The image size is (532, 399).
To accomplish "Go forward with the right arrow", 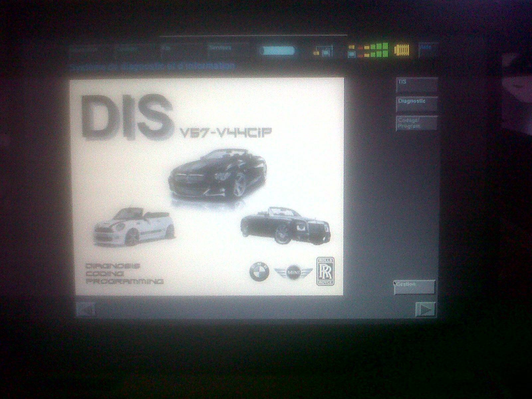I will pos(425,310).
